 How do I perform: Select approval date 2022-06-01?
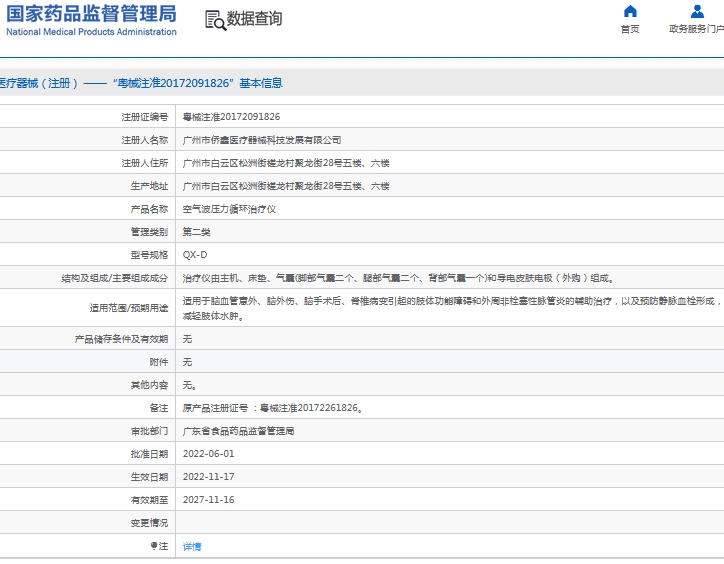tap(208, 454)
